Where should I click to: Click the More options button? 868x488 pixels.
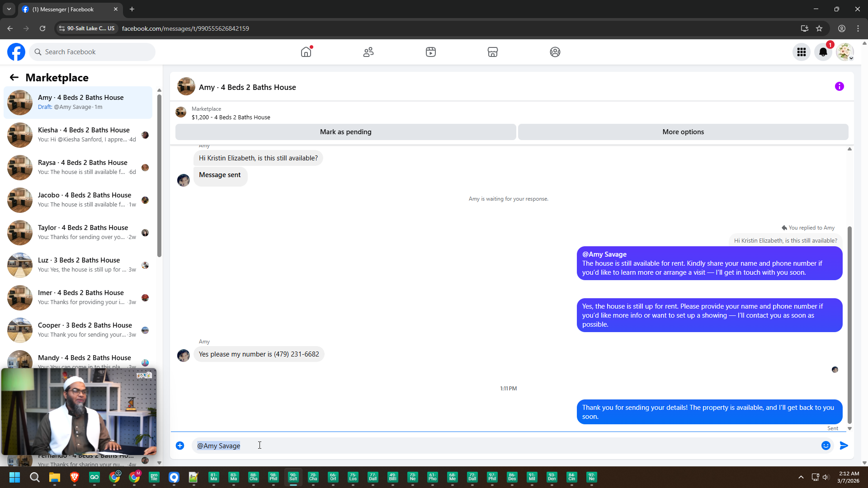pos(683,132)
